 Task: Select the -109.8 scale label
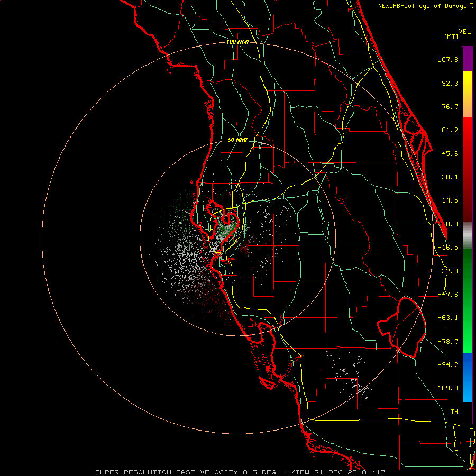coord(446,388)
